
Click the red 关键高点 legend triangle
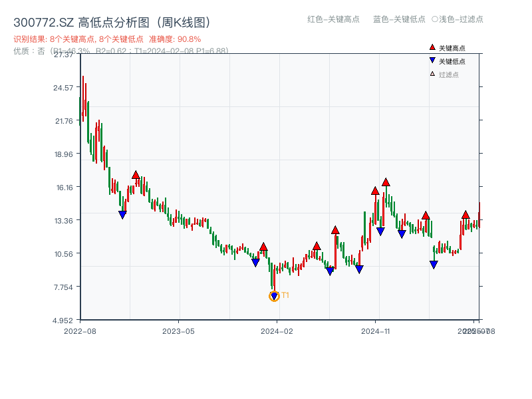[x=432, y=48]
